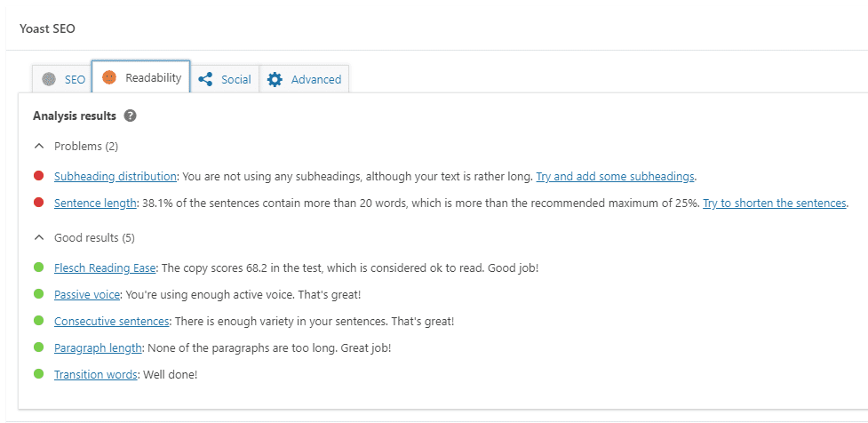Open the Social tab
The image size is (868, 423).
pyautogui.click(x=225, y=79)
